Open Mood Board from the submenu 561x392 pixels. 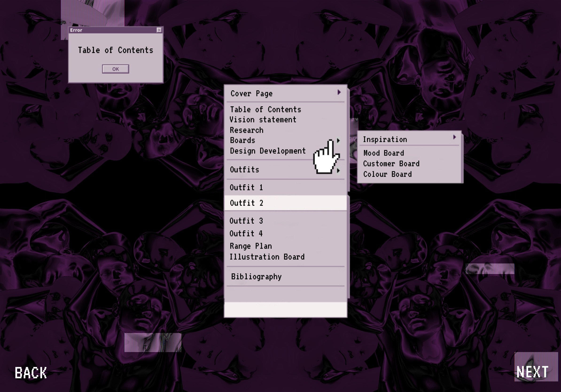384,153
